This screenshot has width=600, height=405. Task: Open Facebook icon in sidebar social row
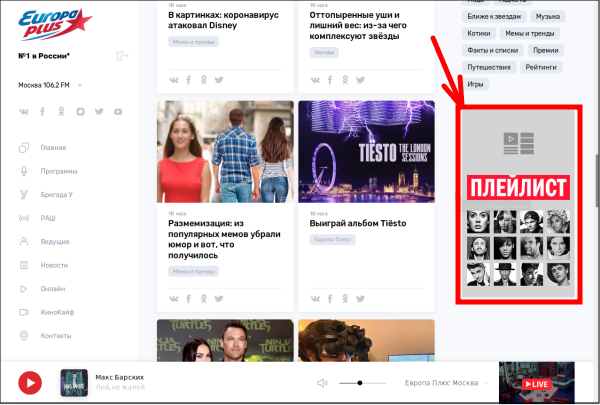[42, 112]
